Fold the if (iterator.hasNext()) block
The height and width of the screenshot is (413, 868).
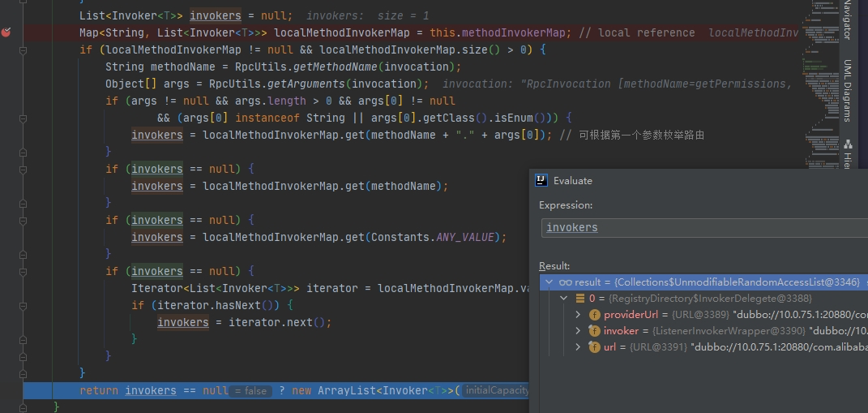tap(23, 305)
